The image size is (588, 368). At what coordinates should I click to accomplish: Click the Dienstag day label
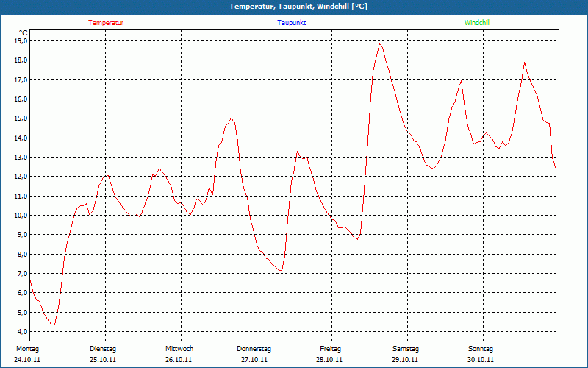103,349
